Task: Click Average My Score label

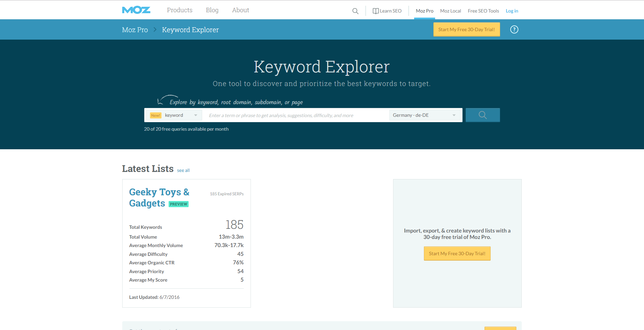Action: coord(148,280)
